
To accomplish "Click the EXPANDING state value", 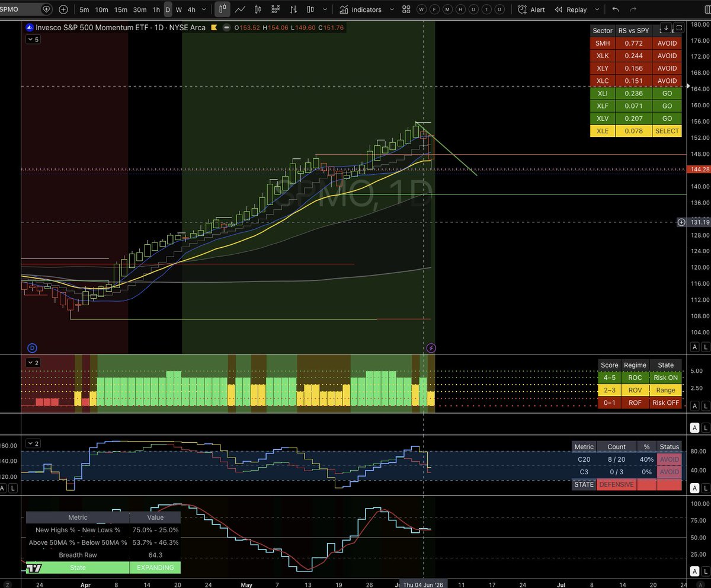I will [x=155, y=567].
